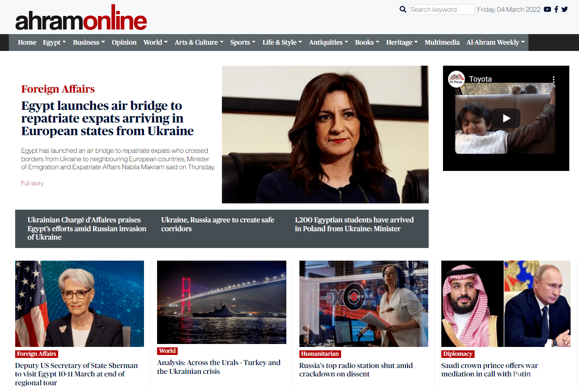This screenshot has height=392, width=579.
Task: Click the Nabila Makram main story photo
Action: point(325,134)
